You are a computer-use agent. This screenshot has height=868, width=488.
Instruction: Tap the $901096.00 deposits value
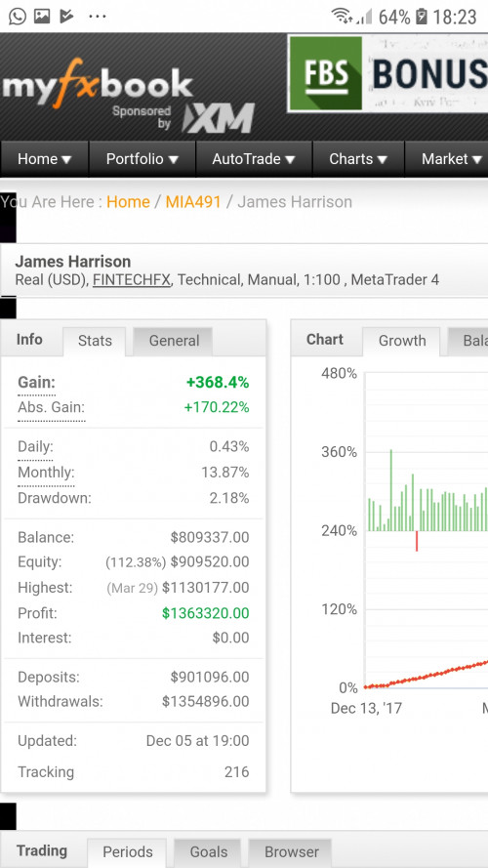coord(210,677)
